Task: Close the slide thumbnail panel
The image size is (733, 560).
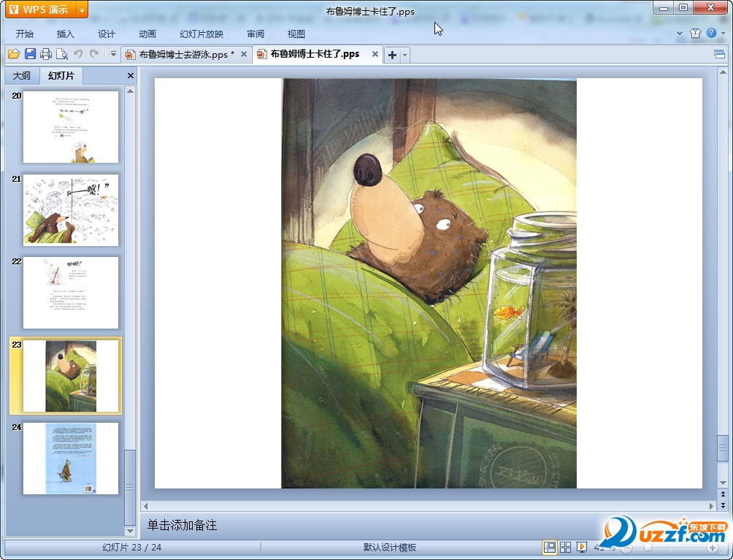Action: tap(131, 76)
